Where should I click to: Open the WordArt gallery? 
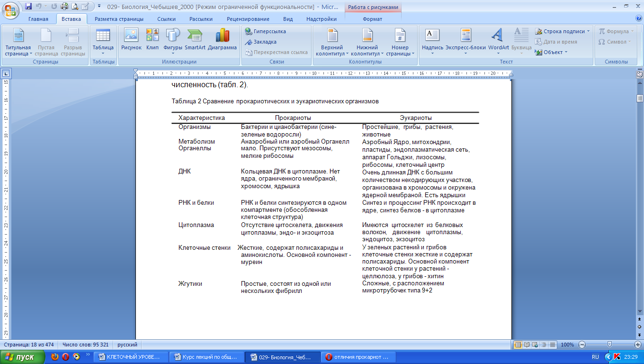click(x=498, y=42)
